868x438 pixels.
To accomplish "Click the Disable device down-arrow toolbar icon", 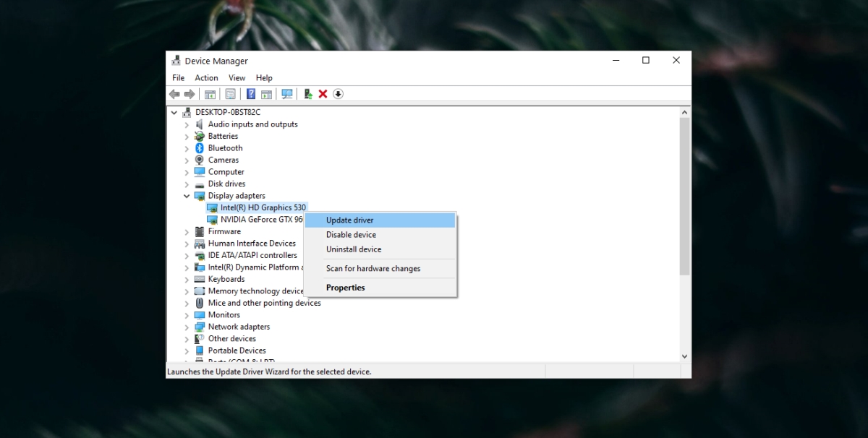I will [338, 94].
